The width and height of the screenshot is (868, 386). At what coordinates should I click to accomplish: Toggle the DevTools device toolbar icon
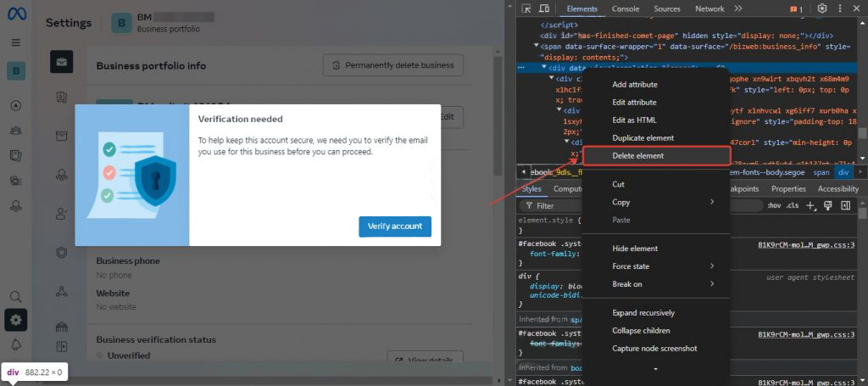pyautogui.click(x=544, y=8)
